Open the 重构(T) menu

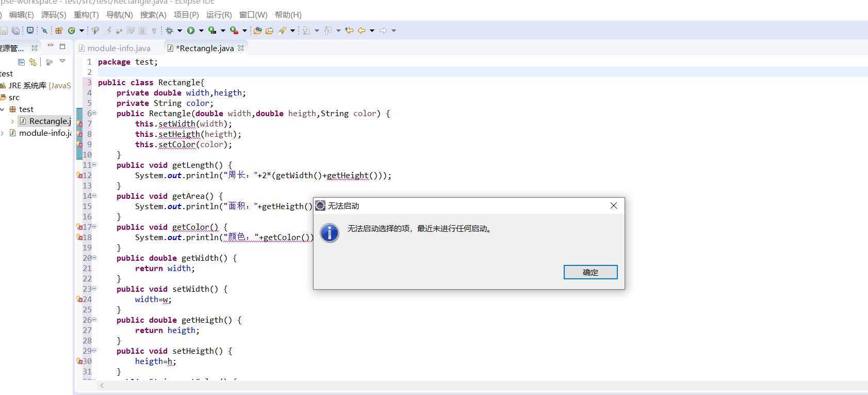pos(86,15)
